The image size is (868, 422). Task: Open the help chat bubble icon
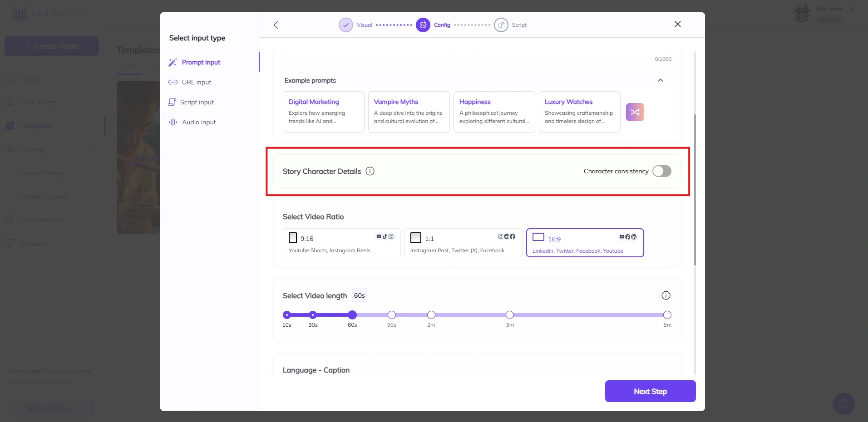tap(844, 404)
